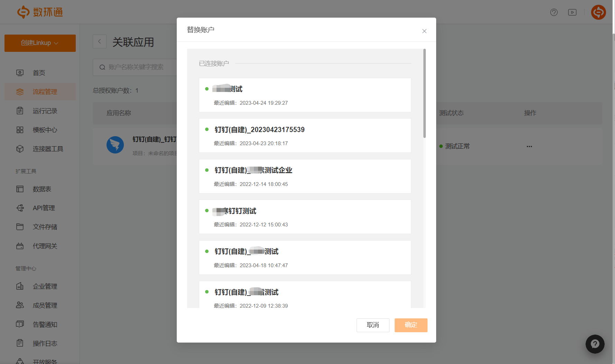615x364 pixels.
Task: Click the 确定 confirm button
Action: point(411,325)
